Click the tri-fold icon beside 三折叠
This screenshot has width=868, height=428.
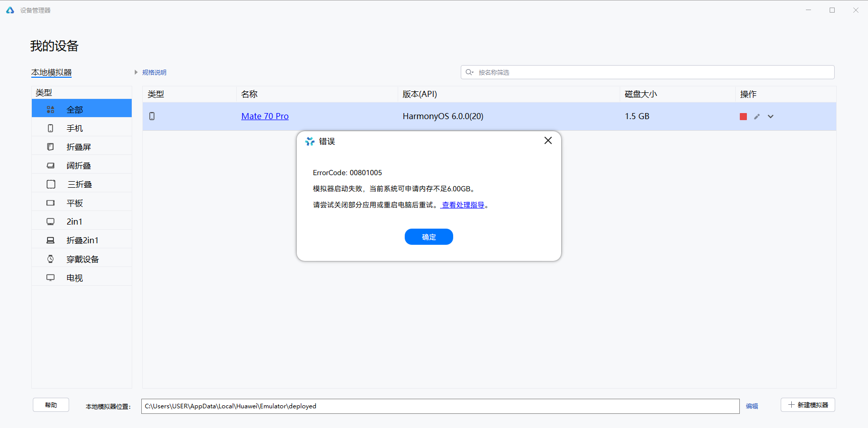point(51,184)
